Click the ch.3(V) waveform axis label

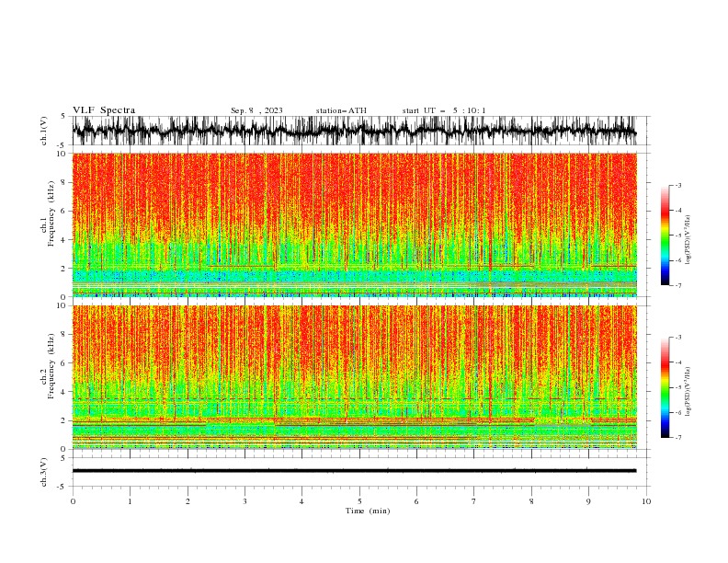44,472
